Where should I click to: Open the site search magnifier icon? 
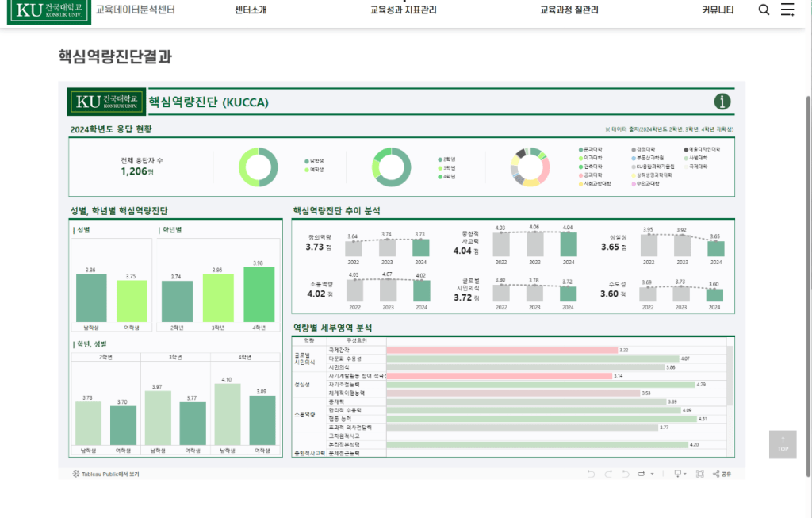tap(764, 10)
